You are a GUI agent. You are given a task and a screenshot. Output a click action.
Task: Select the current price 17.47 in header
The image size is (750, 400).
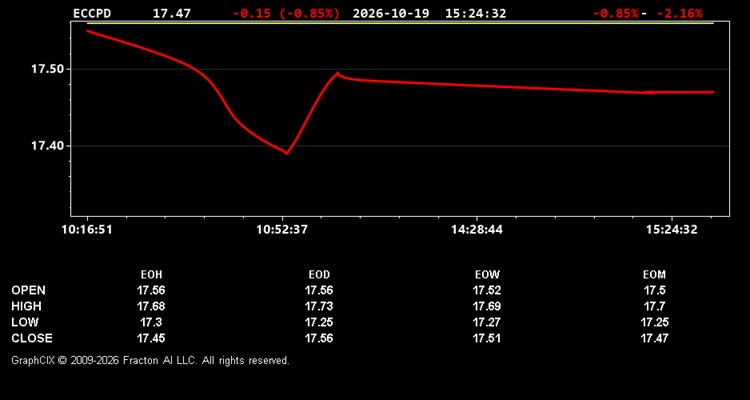pyautogui.click(x=171, y=13)
